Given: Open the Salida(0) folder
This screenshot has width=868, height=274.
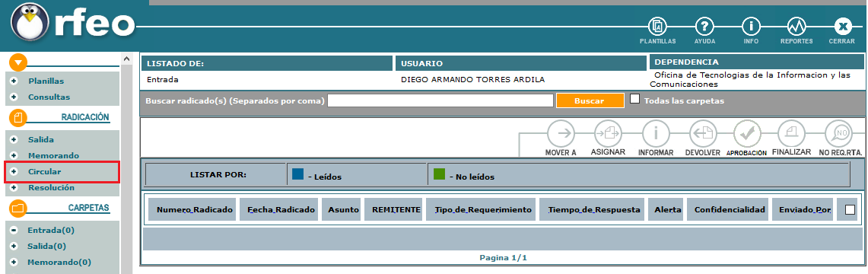Looking at the screenshot, I should (46, 246).
